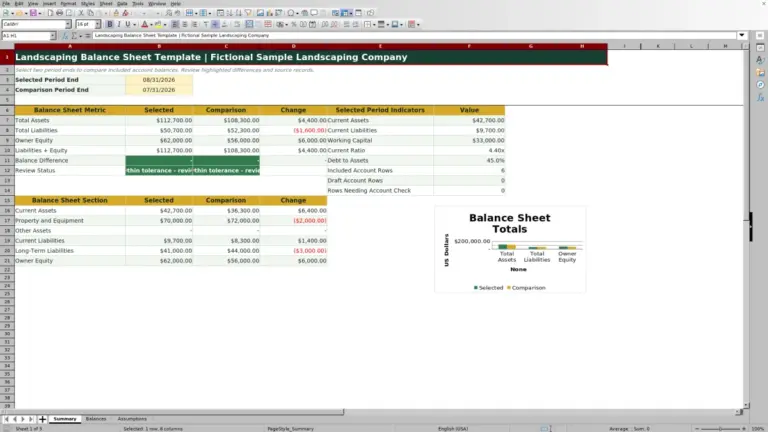
Task: Click the AutoFilter funnel icon
Action: (248, 13)
